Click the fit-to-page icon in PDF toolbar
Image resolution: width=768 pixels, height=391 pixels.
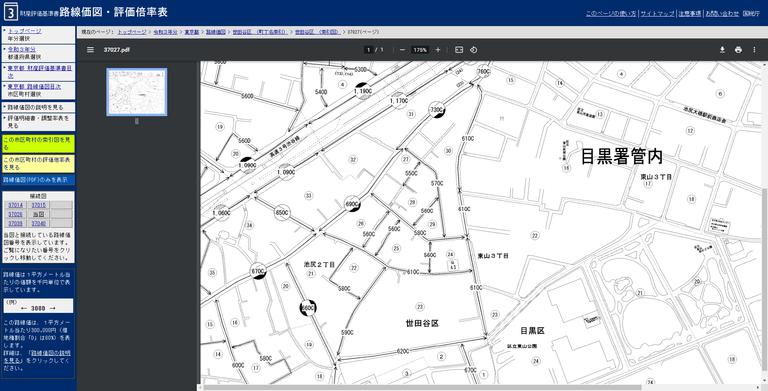459,49
